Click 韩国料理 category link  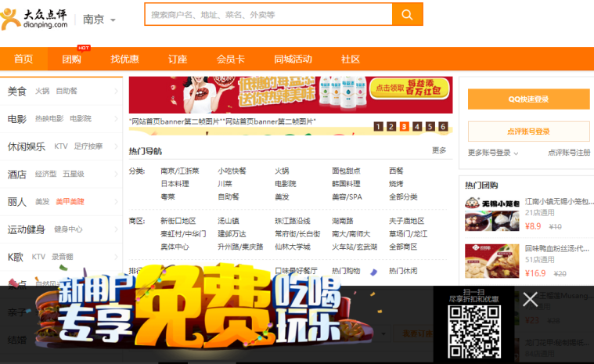346,184
